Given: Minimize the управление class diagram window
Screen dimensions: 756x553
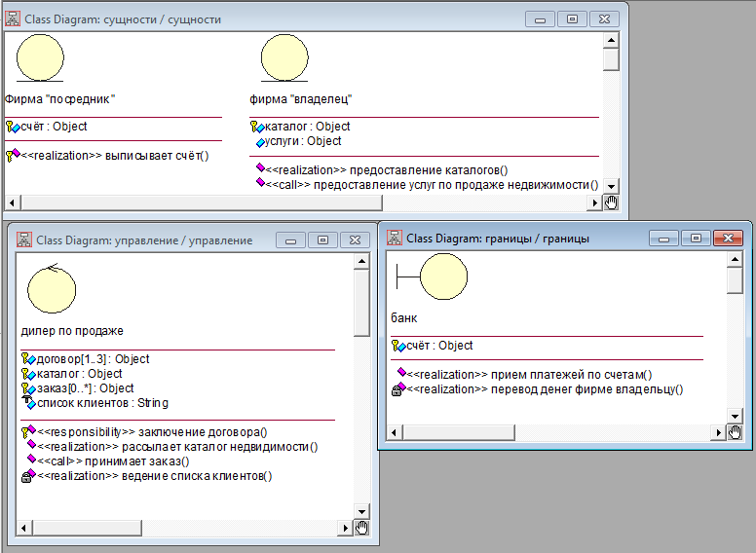Looking at the screenshot, I should click(x=290, y=240).
